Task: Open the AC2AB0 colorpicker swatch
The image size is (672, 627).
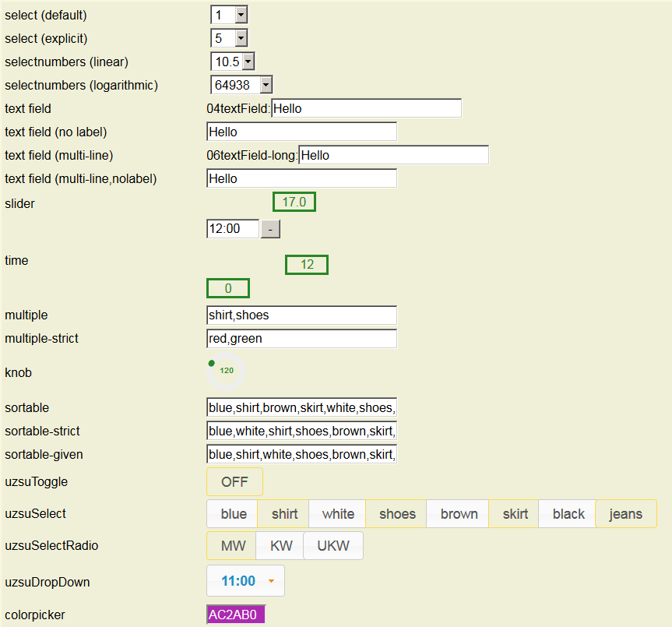Action: (x=236, y=615)
